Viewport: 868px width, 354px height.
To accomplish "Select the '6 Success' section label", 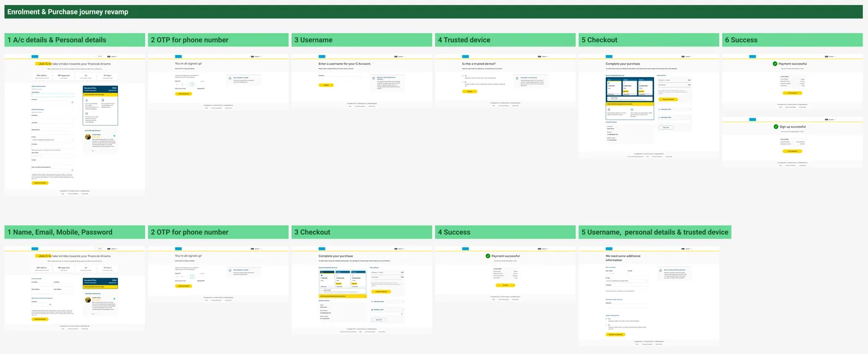I will [742, 40].
